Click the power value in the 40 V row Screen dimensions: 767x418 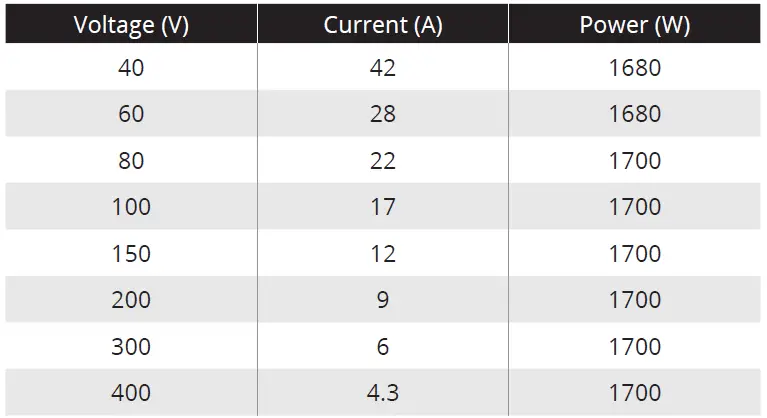[635, 68]
